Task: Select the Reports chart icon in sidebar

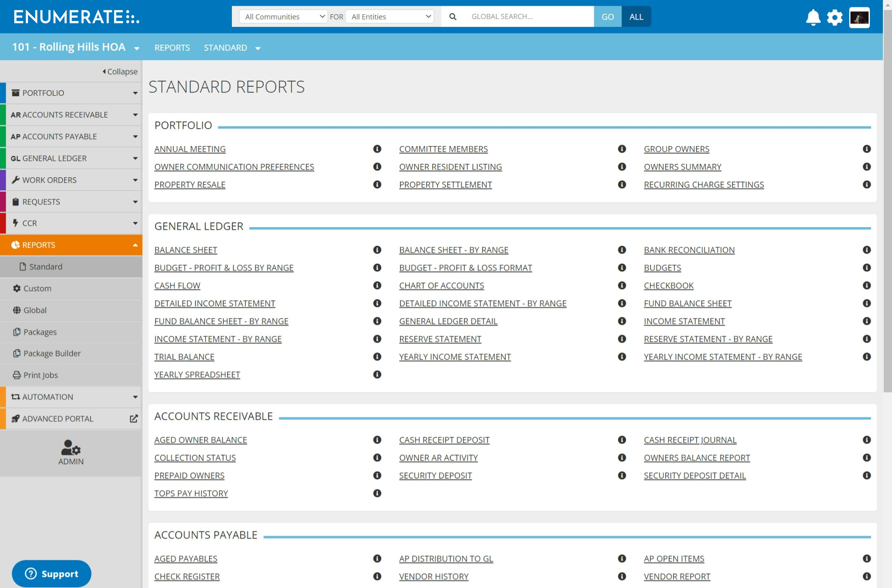Action: point(16,244)
